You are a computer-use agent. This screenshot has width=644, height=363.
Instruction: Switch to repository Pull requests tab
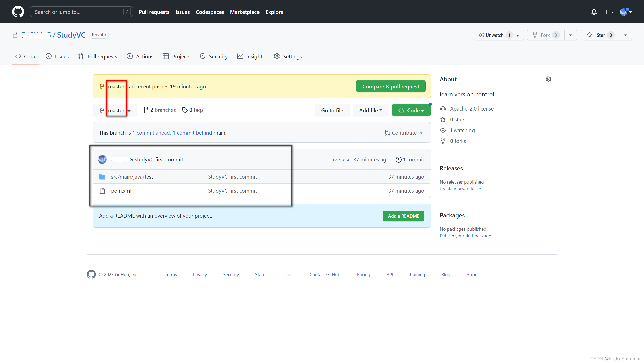[98, 56]
